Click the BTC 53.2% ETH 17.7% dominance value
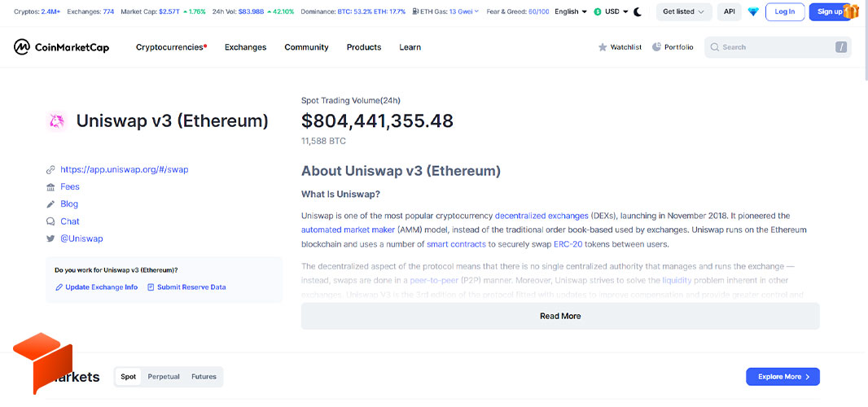868x407 pixels. coord(371,11)
